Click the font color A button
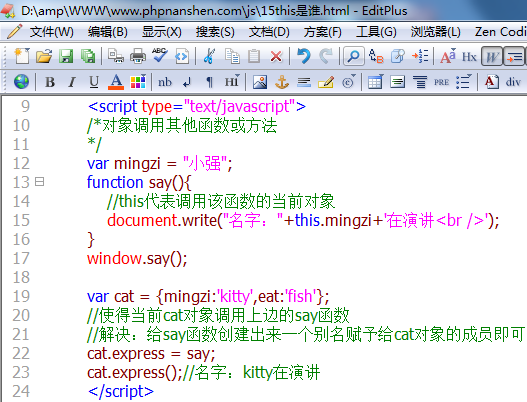Viewport: 527px width, 402px height. coord(116,82)
